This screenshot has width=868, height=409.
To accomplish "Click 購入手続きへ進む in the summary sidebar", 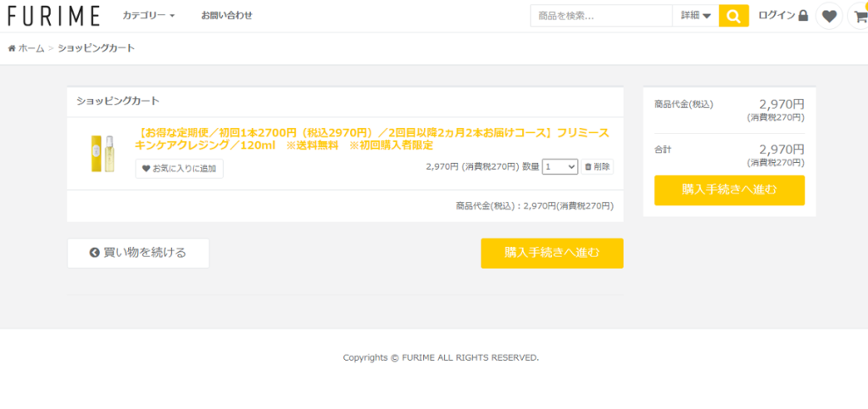I will click(x=730, y=190).
